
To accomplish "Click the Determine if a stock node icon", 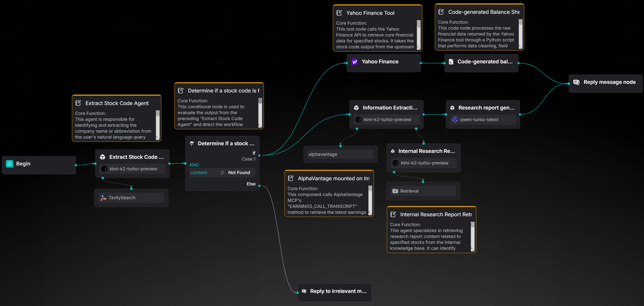I will pyautogui.click(x=191, y=144).
